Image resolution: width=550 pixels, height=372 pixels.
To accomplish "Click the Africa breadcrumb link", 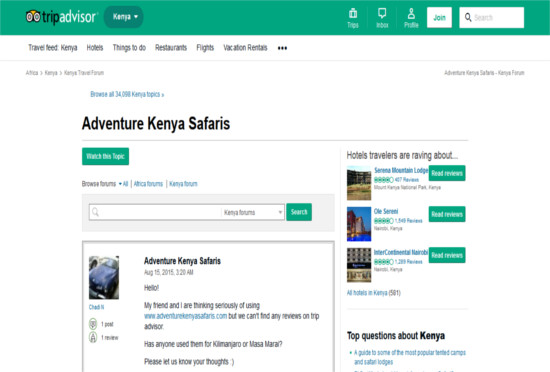I will (32, 73).
